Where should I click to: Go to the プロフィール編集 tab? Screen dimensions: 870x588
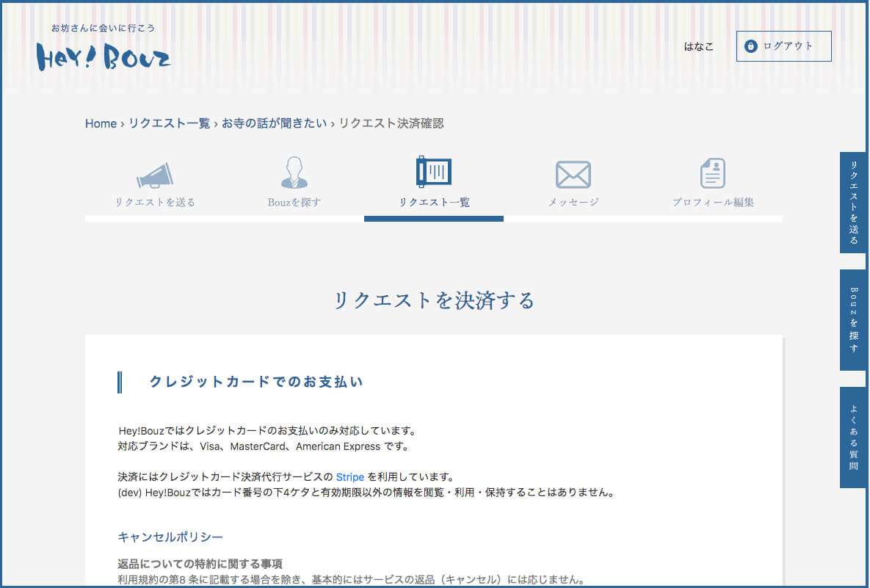point(713,203)
